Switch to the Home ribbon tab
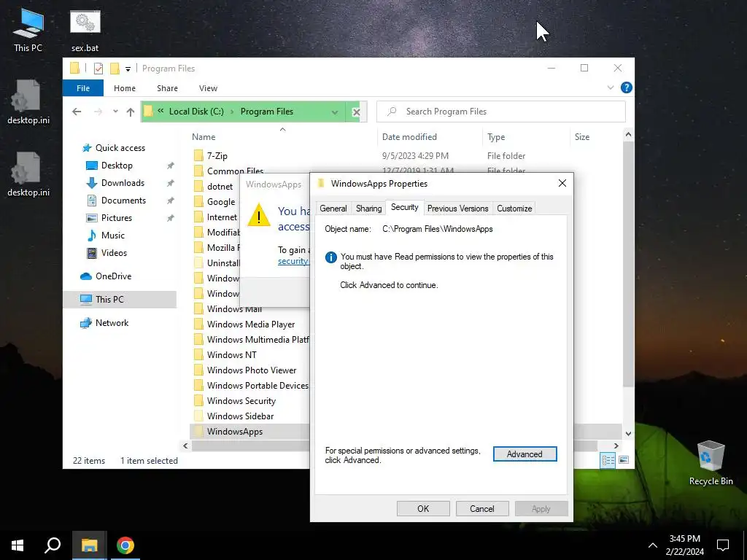This screenshot has width=747, height=560. (124, 88)
